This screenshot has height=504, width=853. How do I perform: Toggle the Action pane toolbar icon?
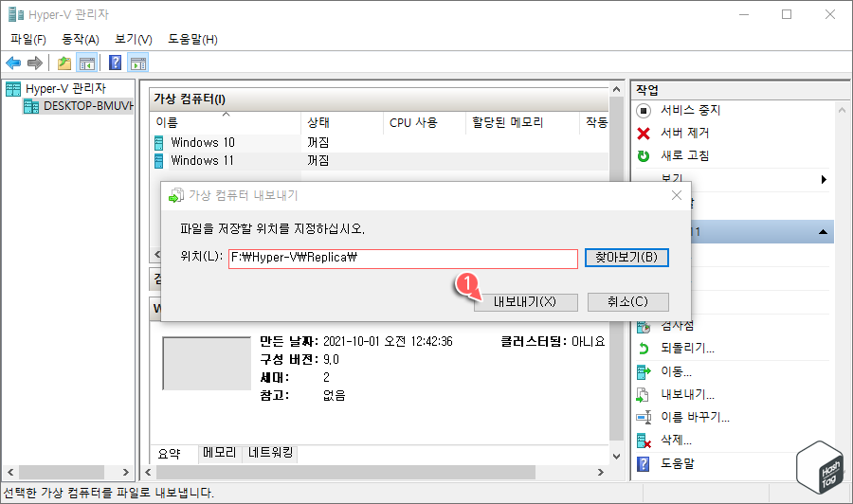click(138, 63)
